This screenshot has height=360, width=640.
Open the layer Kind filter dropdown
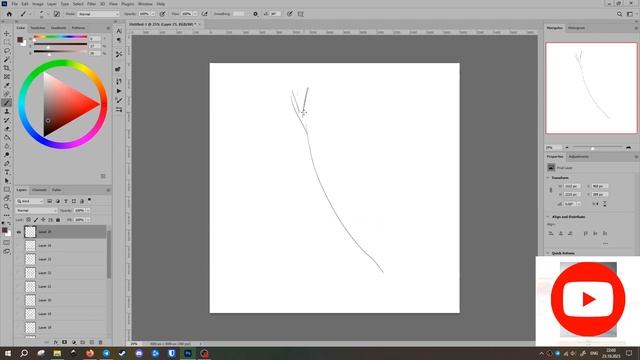point(30,201)
